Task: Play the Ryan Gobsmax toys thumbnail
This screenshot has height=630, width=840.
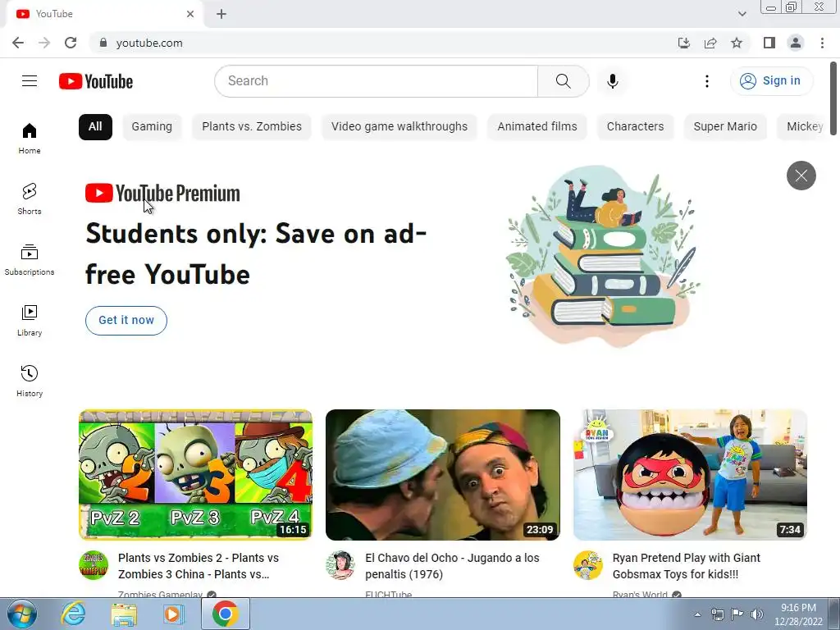Action: 690,475
